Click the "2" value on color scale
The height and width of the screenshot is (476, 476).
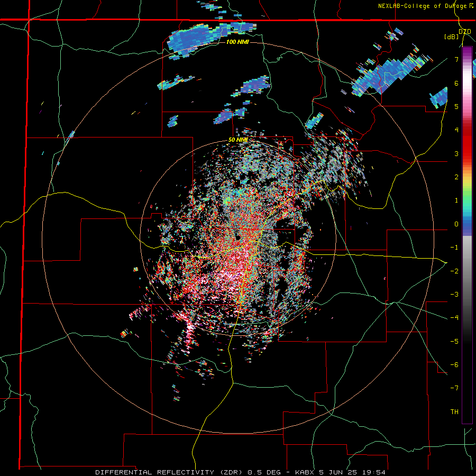pos(456,177)
